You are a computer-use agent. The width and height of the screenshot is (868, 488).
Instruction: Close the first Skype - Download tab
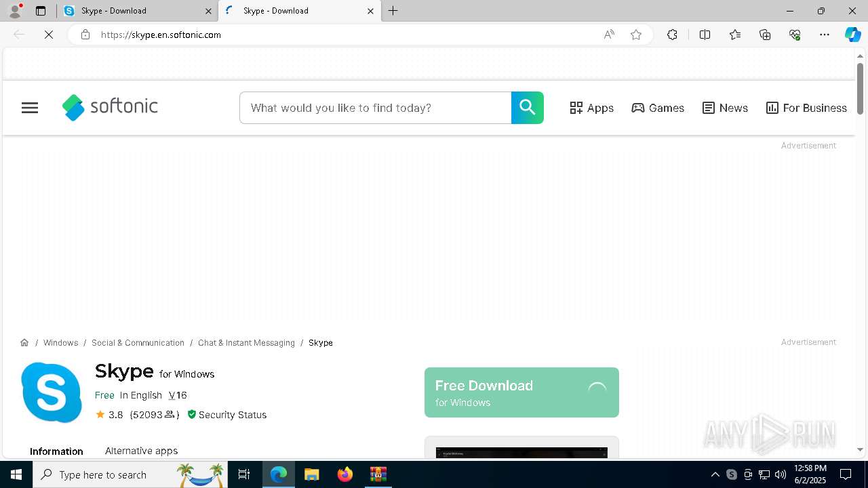(208, 11)
